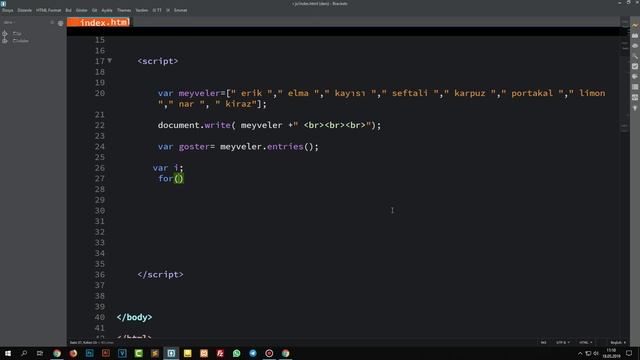Click the split-view icon above the file tree
The image size is (640, 360).
(60, 23)
